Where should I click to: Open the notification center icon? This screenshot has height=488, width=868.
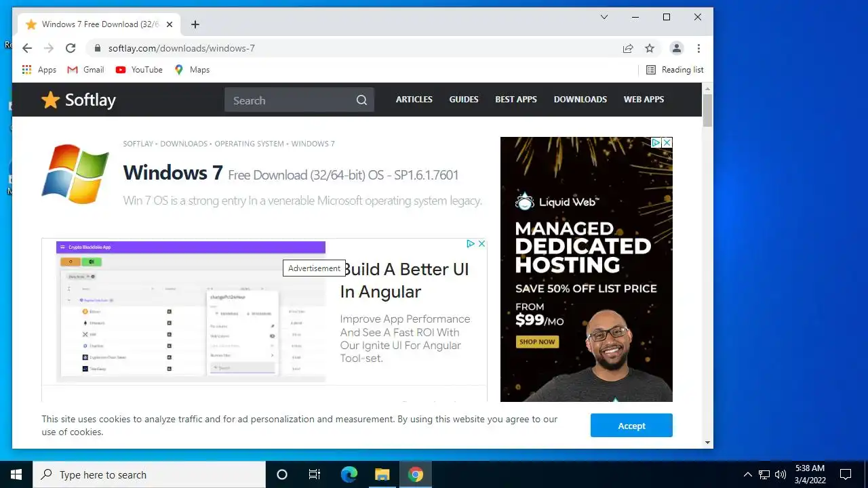pyautogui.click(x=846, y=474)
